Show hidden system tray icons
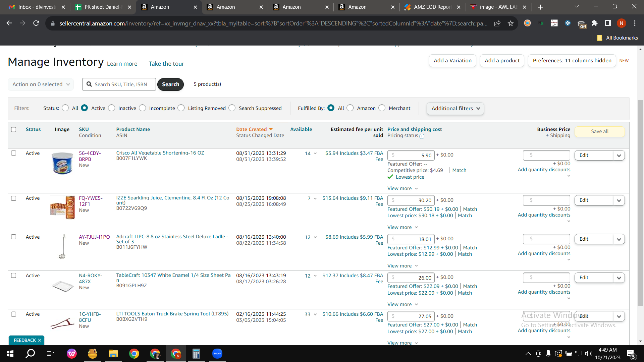The width and height of the screenshot is (644, 362). [528, 354]
